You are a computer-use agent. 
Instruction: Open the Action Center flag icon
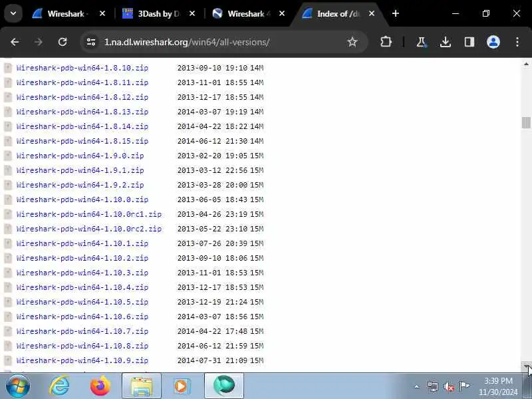tap(464, 386)
